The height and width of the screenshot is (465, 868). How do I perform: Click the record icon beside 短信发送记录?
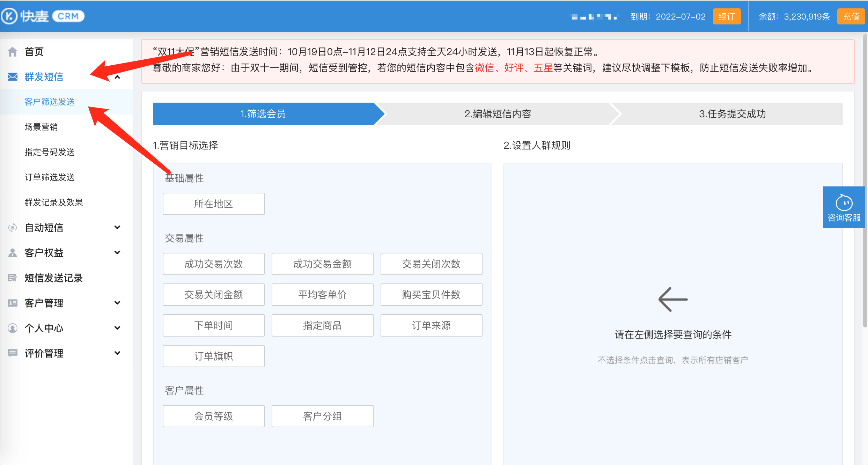13,278
